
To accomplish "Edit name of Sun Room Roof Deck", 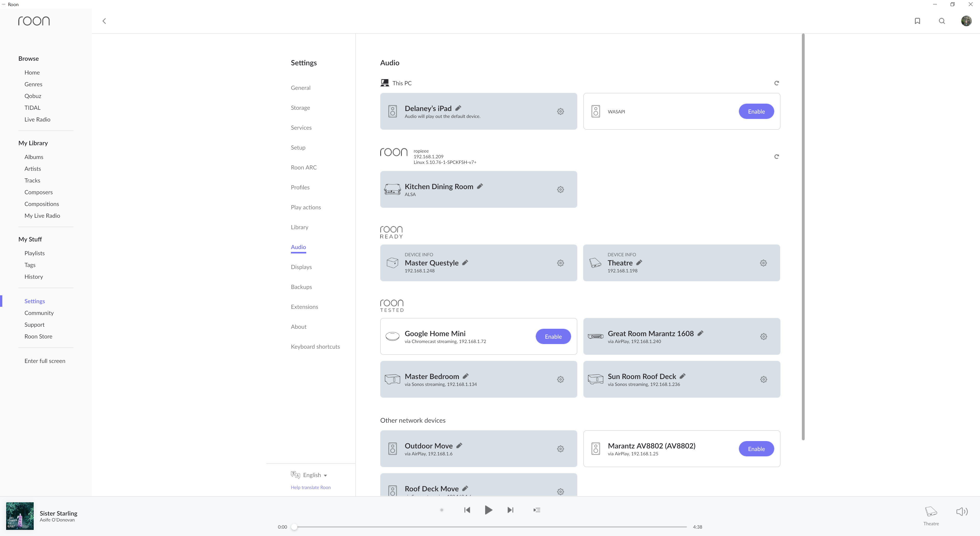I will (x=682, y=376).
